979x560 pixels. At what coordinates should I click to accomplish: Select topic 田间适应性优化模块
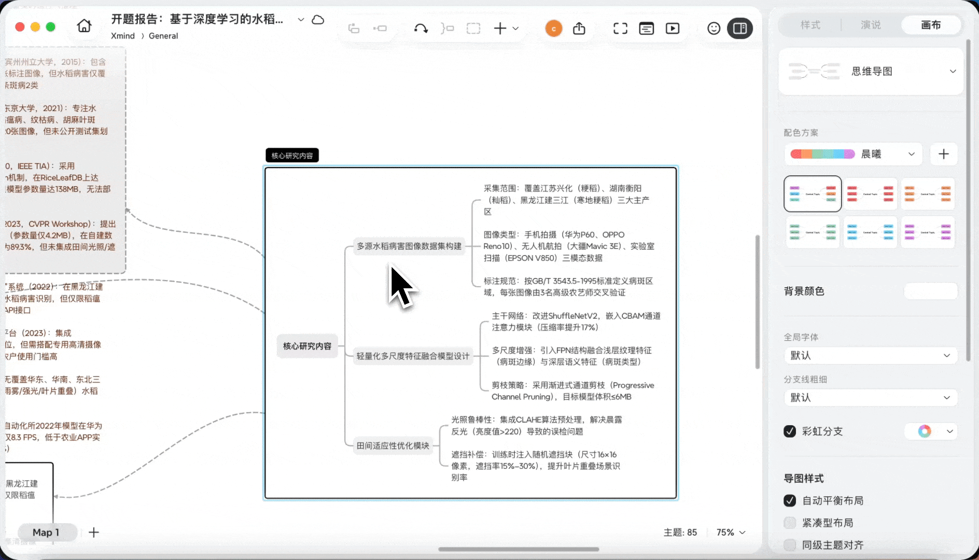[x=393, y=446]
